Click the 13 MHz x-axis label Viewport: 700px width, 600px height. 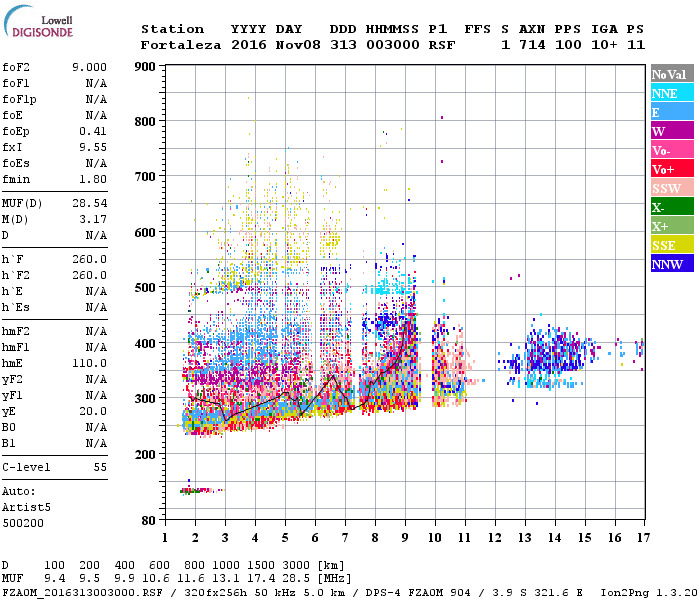pos(525,538)
